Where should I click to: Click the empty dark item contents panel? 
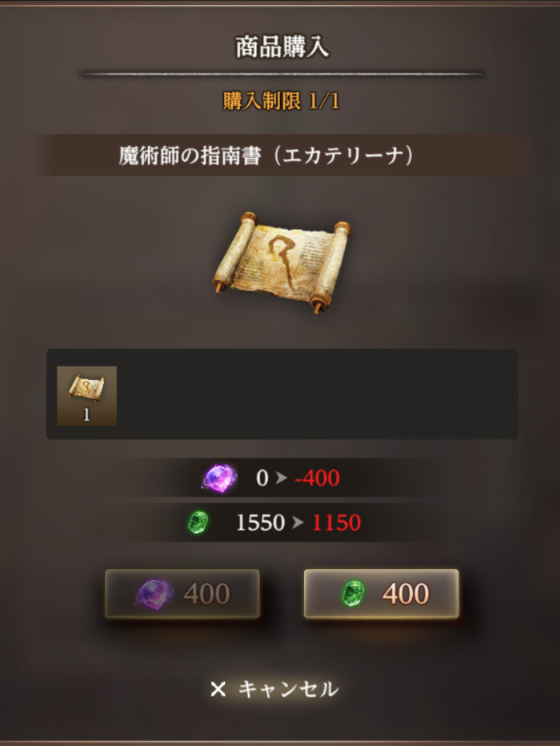[317, 394]
